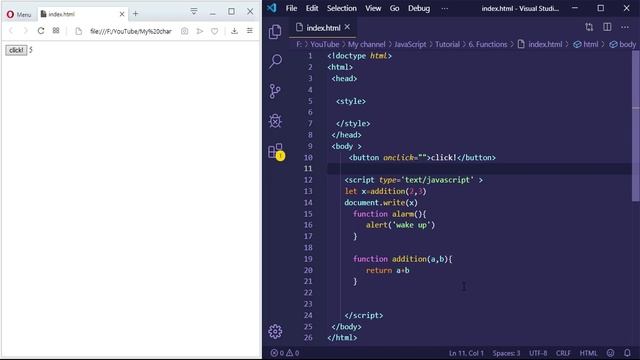Image resolution: width=640 pixels, height=360 pixels.
Task: Click line number 19 in the gutter
Action: pyautogui.click(x=308, y=259)
